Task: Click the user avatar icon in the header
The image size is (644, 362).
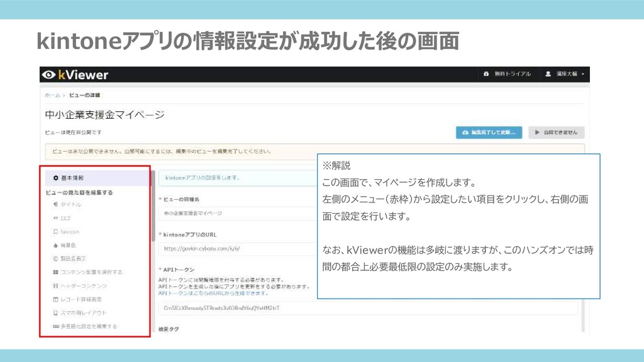Action: pos(548,74)
